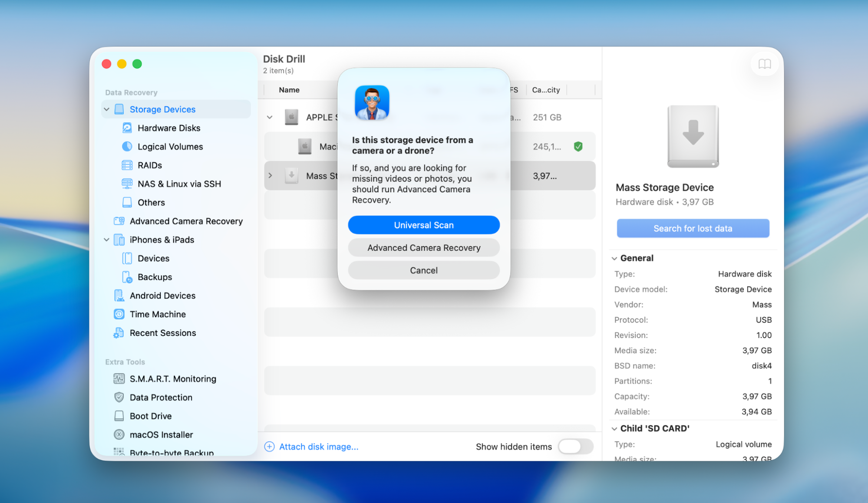868x503 pixels.
Task: Select Android Devices in the sidebar
Action: [x=162, y=296]
